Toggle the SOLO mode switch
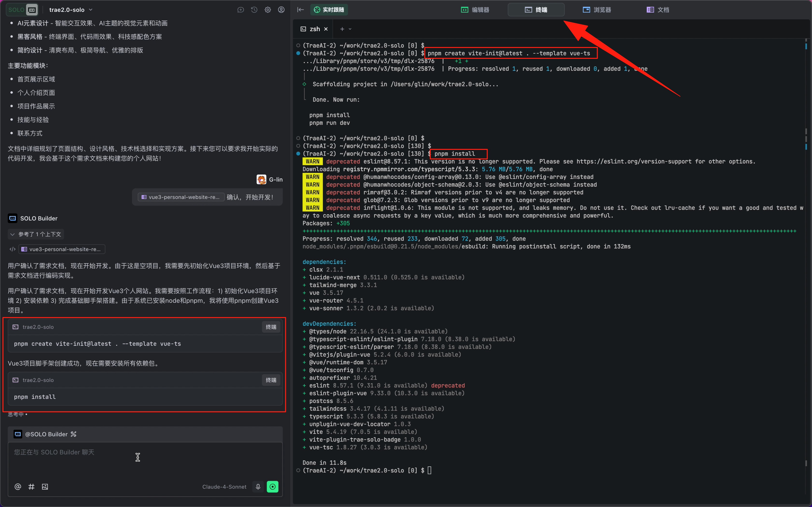 pos(22,10)
